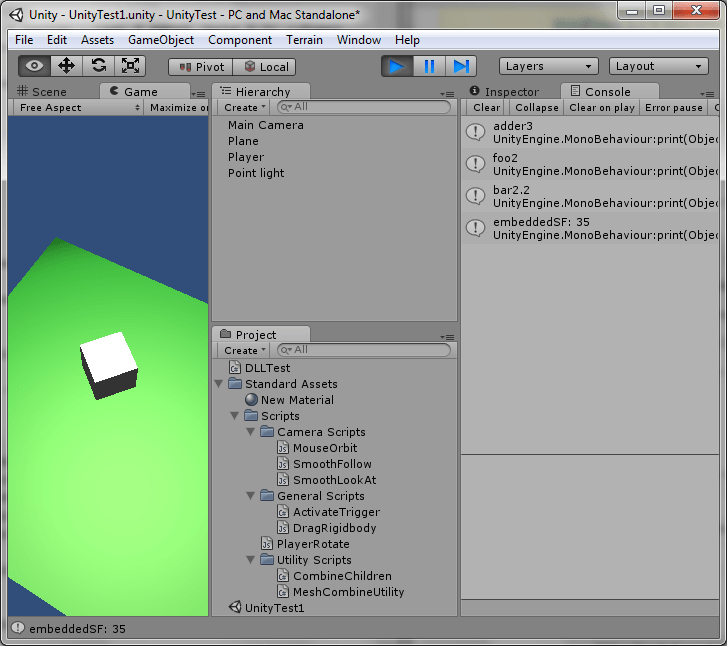Click the SmoothLookAt script icon
Screen dimensions: 727x646
(x=283, y=480)
